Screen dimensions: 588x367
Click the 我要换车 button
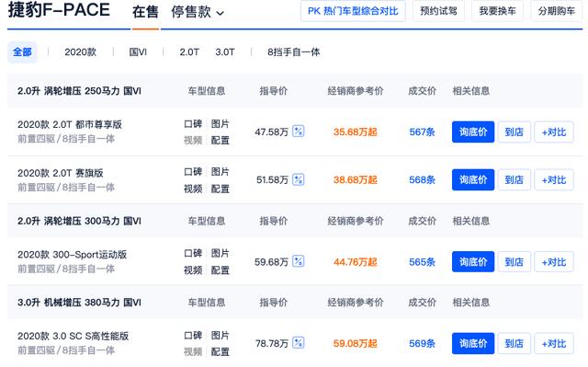[x=497, y=11]
